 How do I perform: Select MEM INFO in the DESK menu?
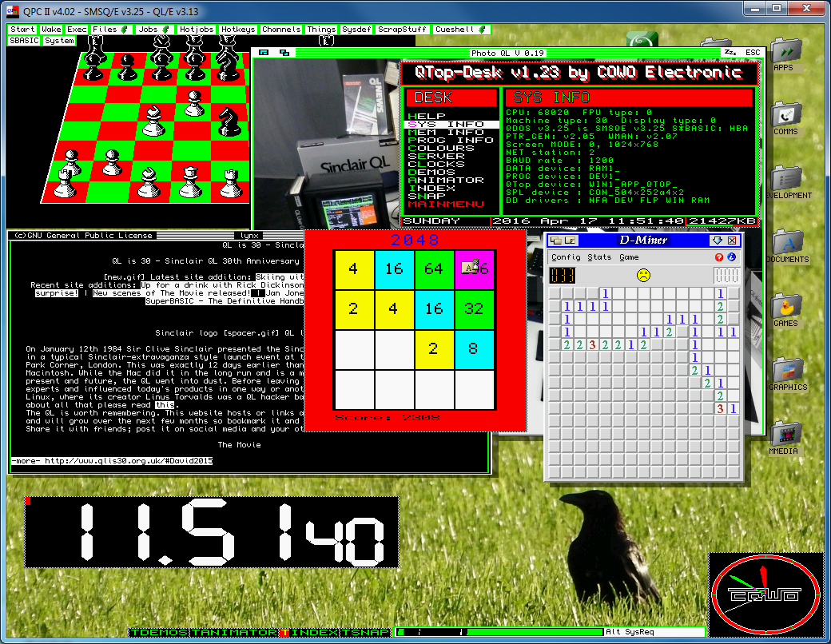tap(446, 132)
